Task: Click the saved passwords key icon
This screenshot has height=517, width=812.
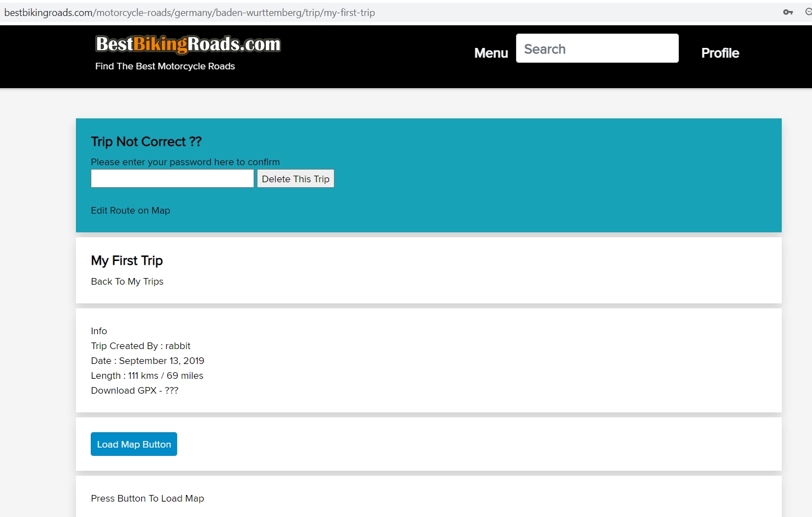Action: coord(788,12)
